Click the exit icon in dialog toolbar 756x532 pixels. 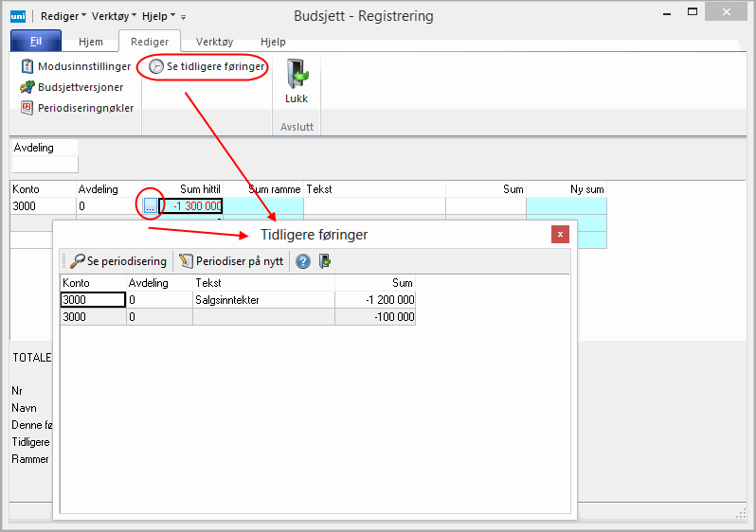(x=325, y=261)
